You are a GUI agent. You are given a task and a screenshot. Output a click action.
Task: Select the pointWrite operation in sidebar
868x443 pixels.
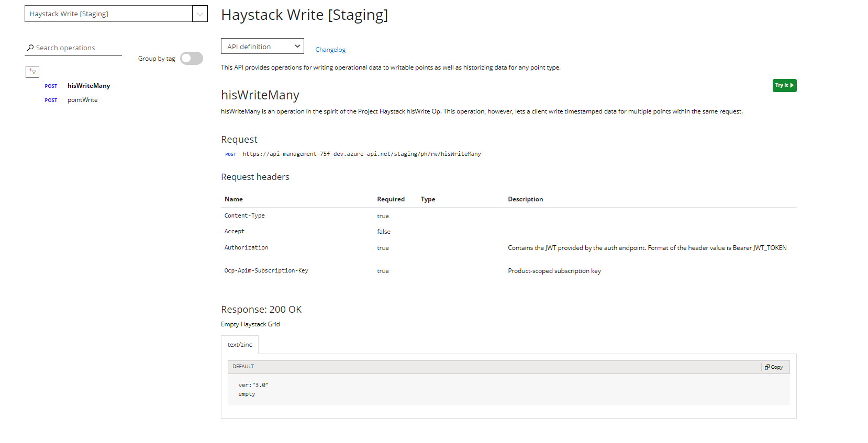[82, 100]
